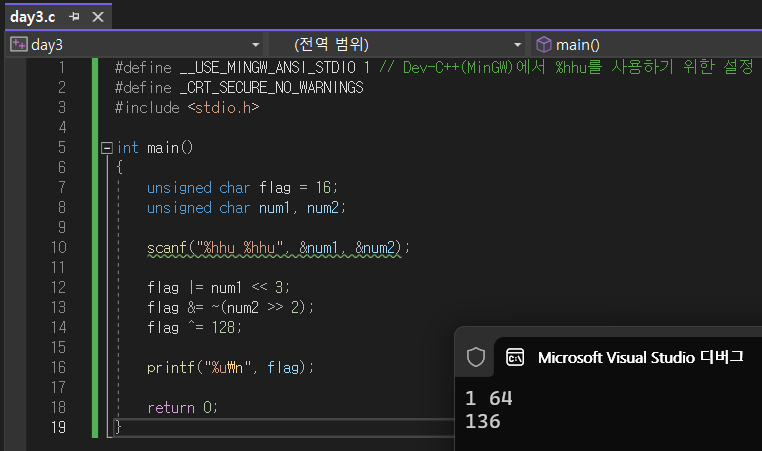Viewport: 762px width, 451px height.
Task: Click the day3 project icon in navigation bar
Action: (x=18, y=44)
